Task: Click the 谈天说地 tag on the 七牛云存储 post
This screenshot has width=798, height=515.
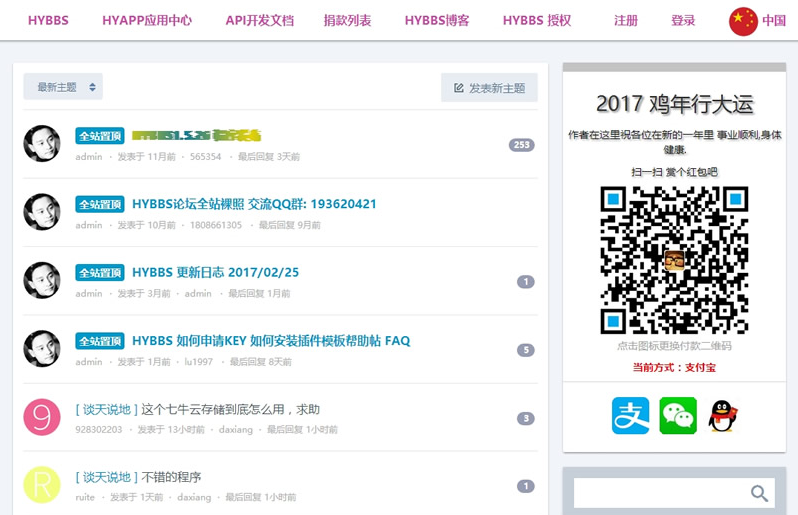Action: coord(106,409)
